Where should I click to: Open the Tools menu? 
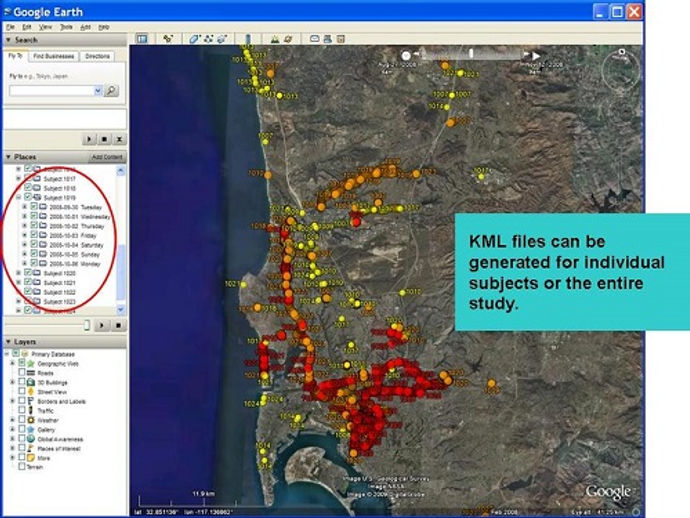click(x=66, y=27)
